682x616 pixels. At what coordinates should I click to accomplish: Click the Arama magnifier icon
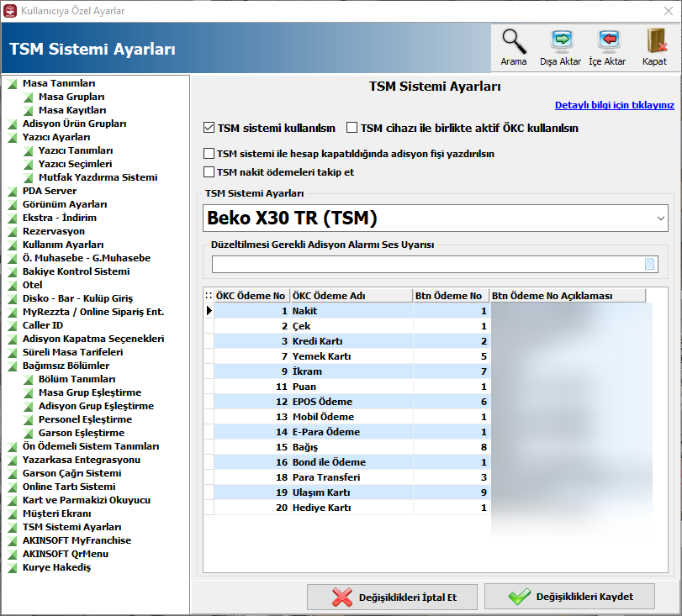click(514, 41)
